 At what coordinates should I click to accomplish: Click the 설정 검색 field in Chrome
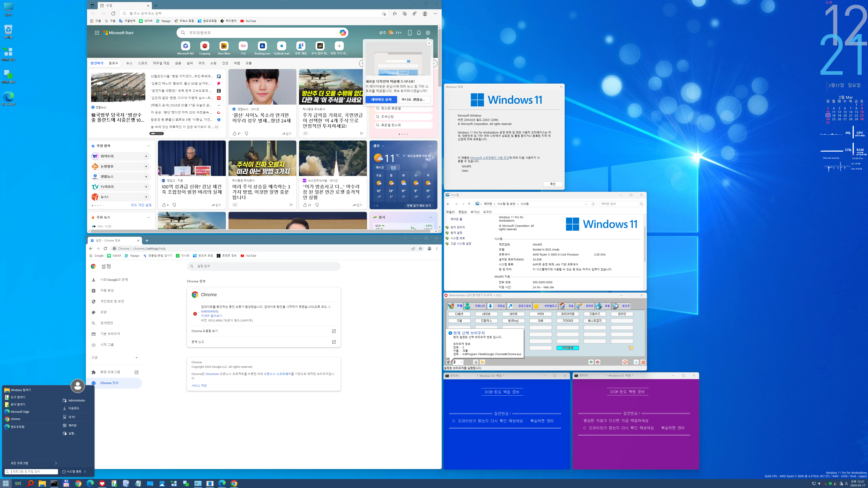(x=264, y=266)
